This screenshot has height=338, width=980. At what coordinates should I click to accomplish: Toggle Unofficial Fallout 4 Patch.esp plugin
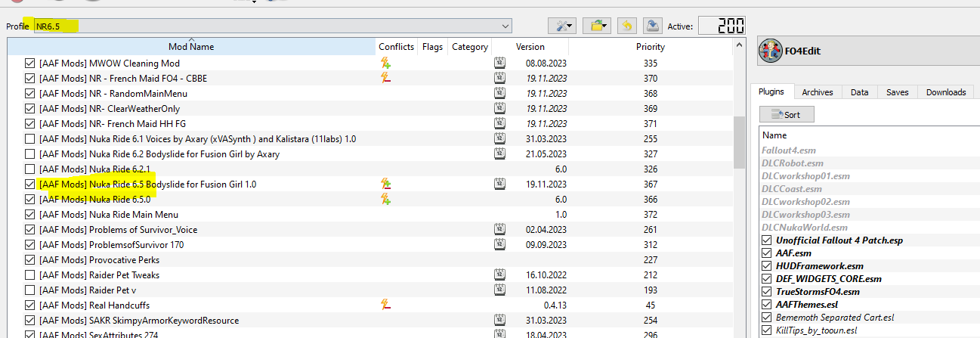(x=767, y=240)
